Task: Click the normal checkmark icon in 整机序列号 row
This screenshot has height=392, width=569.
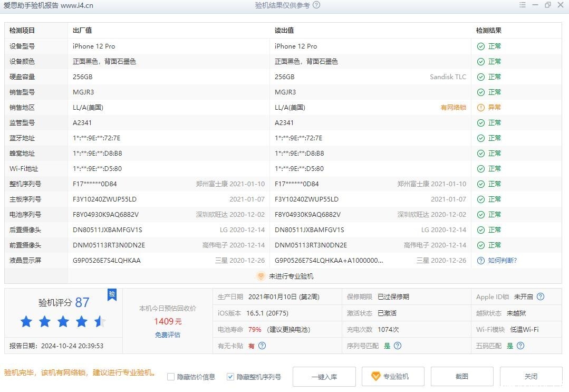Action: 481,184
